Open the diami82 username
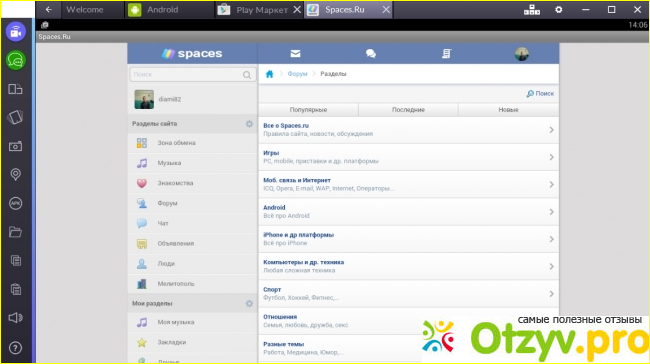The image size is (650, 364). click(x=170, y=99)
